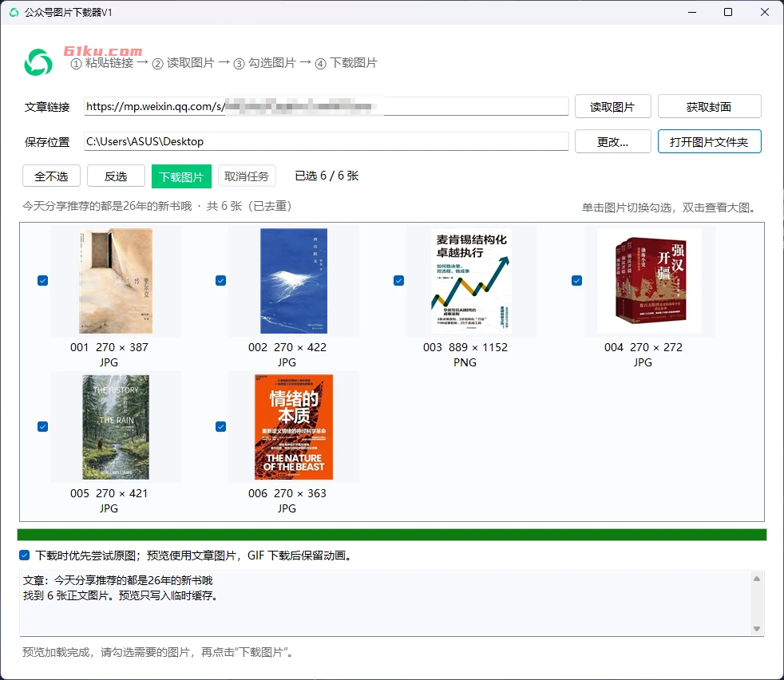Uncheck checkbox for image 002
Viewport: 784px width, 680px height.
point(220,280)
